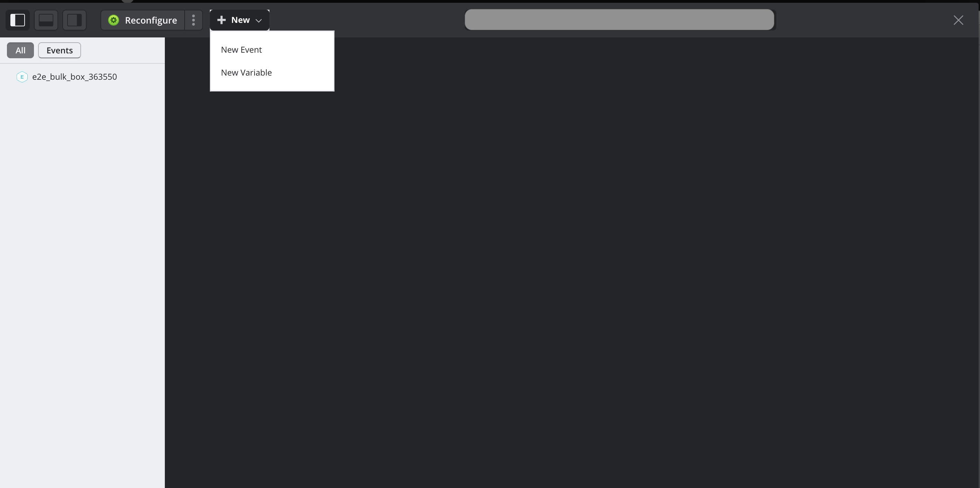The image size is (980, 488).
Task: Click the search input field
Action: pos(620,20)
